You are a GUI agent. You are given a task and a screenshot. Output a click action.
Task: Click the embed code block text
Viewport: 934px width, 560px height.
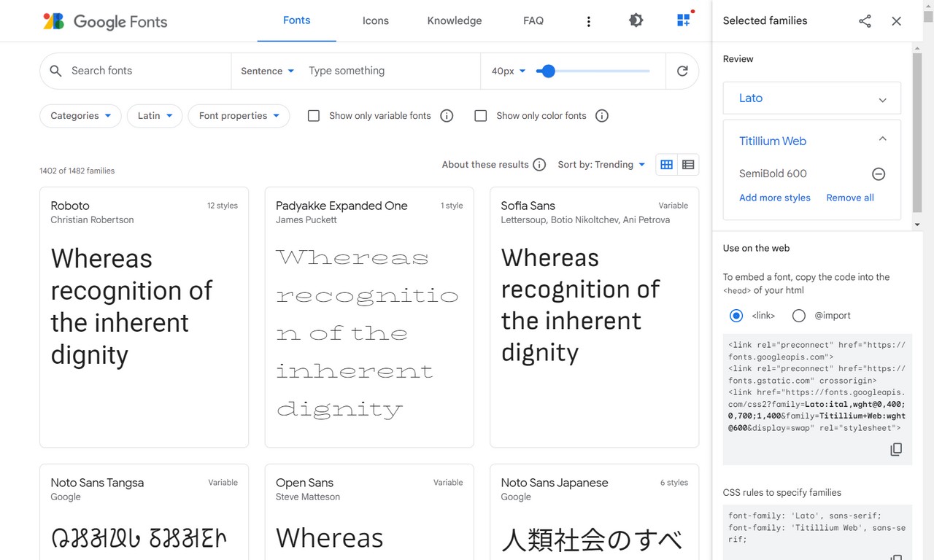[817, 386]
